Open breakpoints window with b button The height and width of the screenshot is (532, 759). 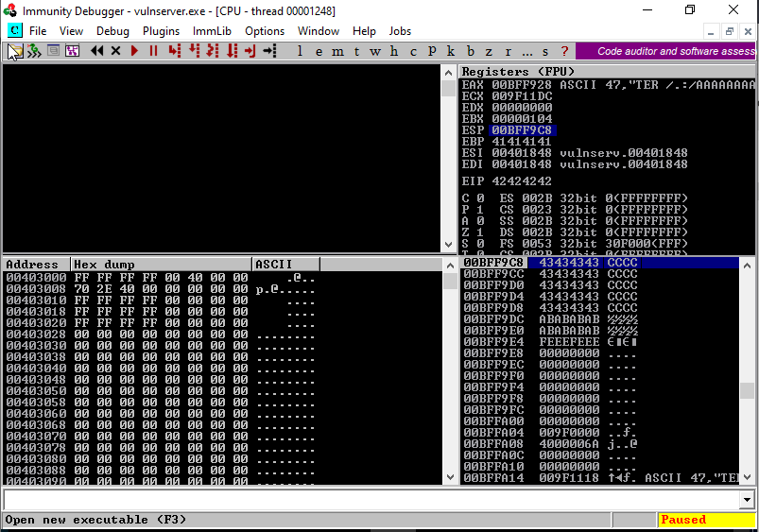click(470, 51)
